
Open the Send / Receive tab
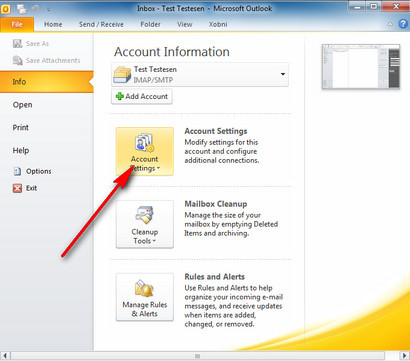[101, 24]
